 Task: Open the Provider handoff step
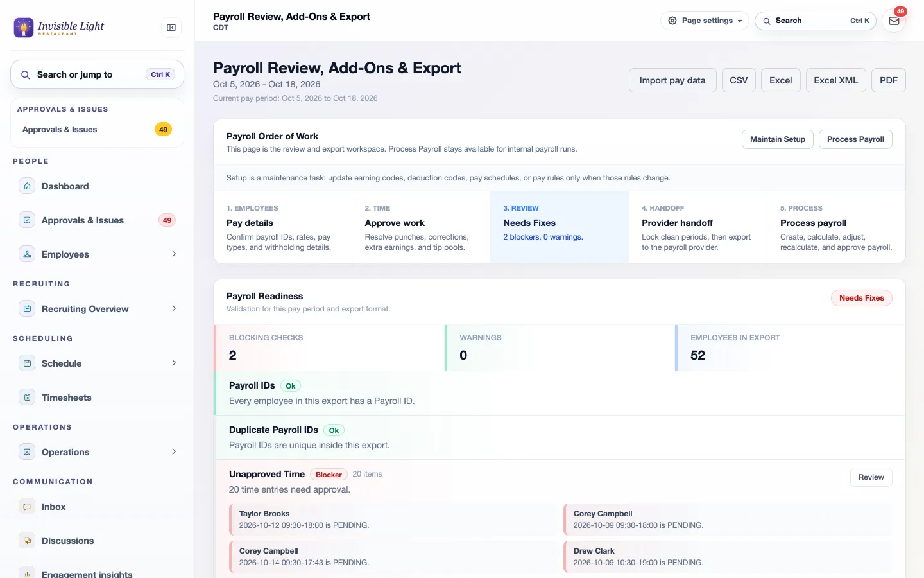[x=697, y=227]
